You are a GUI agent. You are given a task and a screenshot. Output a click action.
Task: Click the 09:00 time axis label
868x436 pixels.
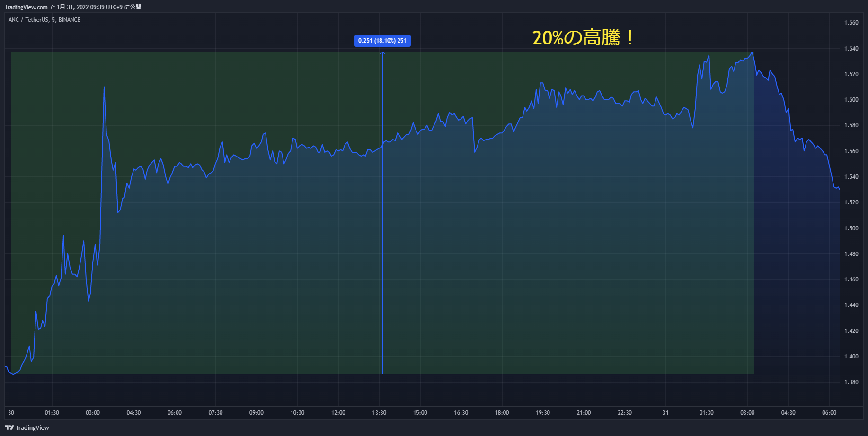(x=257, y=413)
